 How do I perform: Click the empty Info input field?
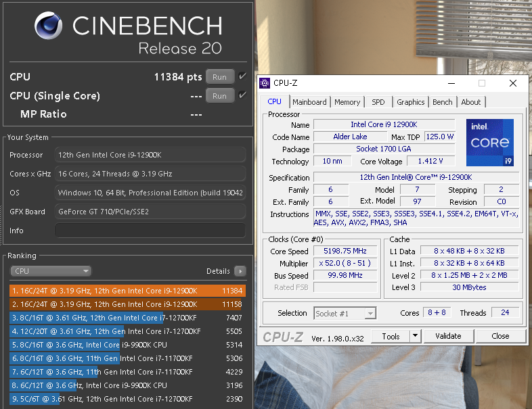(x=150, y=231)
